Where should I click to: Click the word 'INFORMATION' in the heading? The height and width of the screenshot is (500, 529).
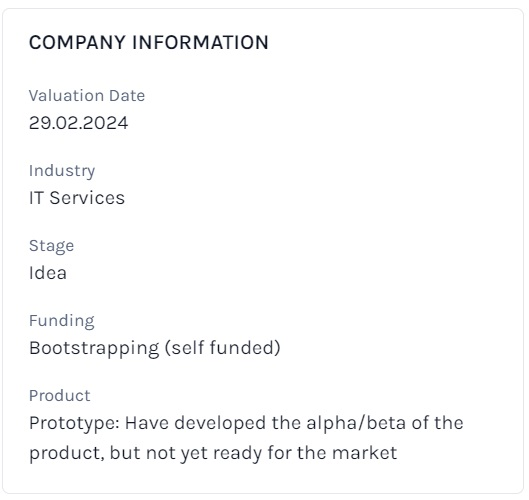[x=200, y=43]
